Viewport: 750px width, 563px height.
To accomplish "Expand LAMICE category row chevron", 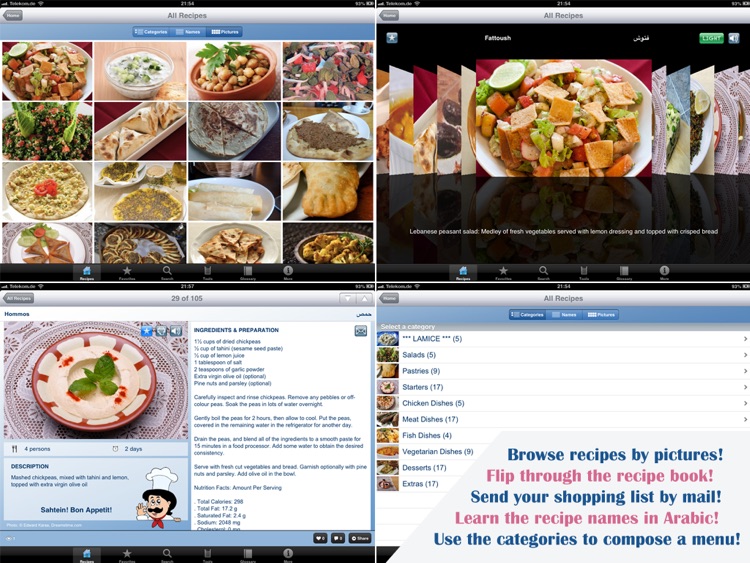I will pos(745,339).
